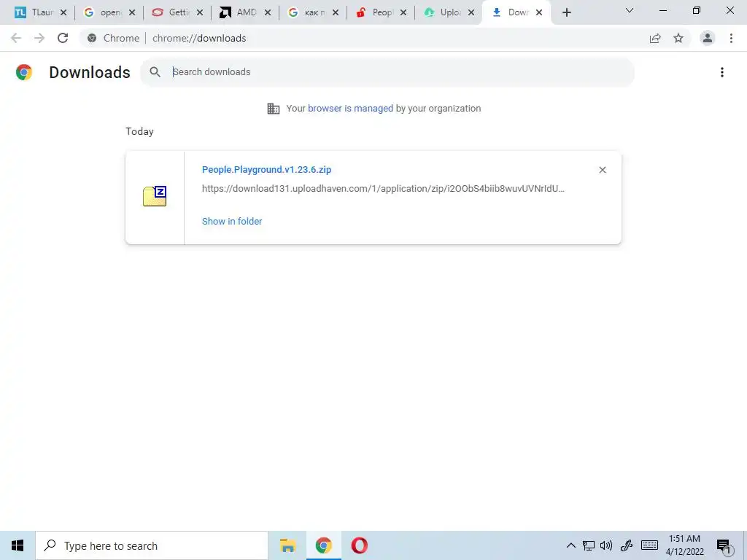Open the 'browser is managed' link
This screenshot has width=747, height=560.
click(x=350, y=108)
